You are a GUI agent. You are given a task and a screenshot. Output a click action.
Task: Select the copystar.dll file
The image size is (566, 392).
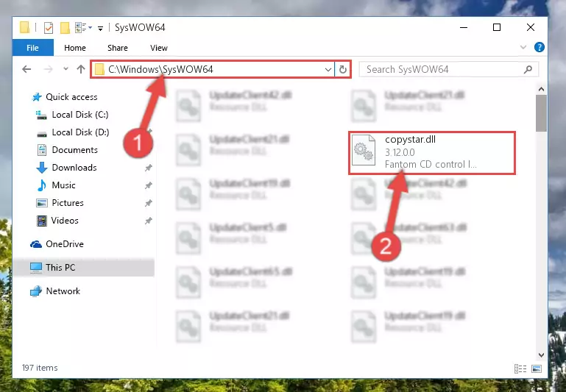(432, 153)
